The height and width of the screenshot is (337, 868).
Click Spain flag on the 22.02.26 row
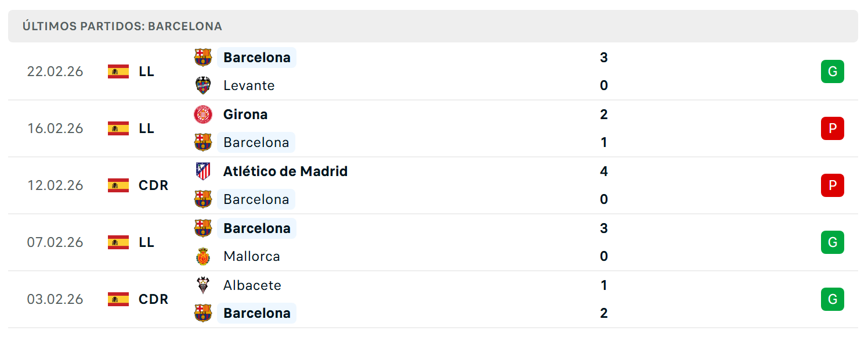pyautogui.click(x=118, y=71)
